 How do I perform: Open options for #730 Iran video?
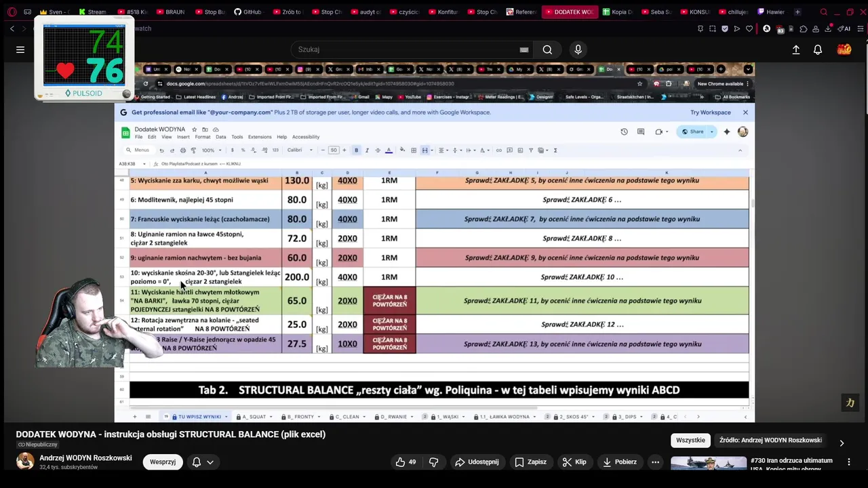[848, 462]
